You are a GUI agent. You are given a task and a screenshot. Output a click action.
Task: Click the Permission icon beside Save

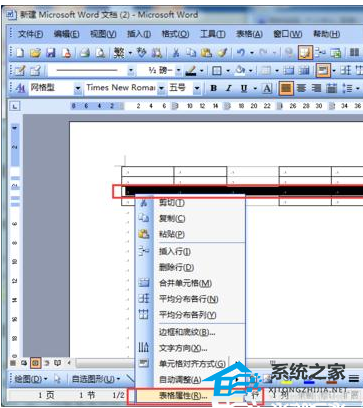(x=66, y=53)
